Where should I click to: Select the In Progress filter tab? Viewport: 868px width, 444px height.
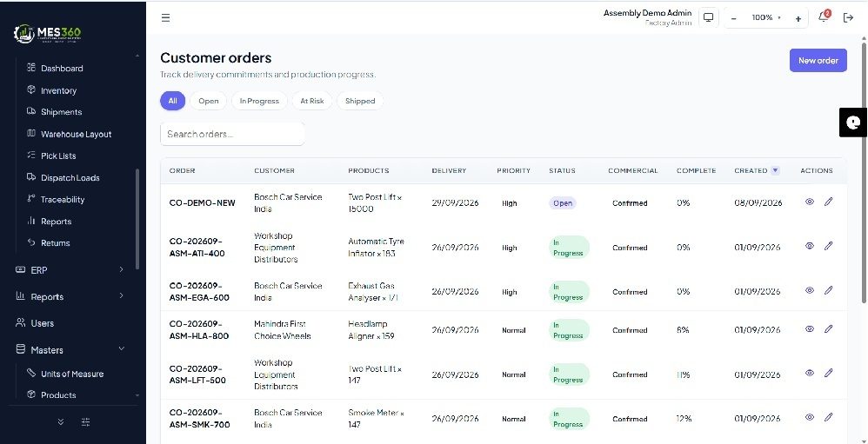point(259,101)
